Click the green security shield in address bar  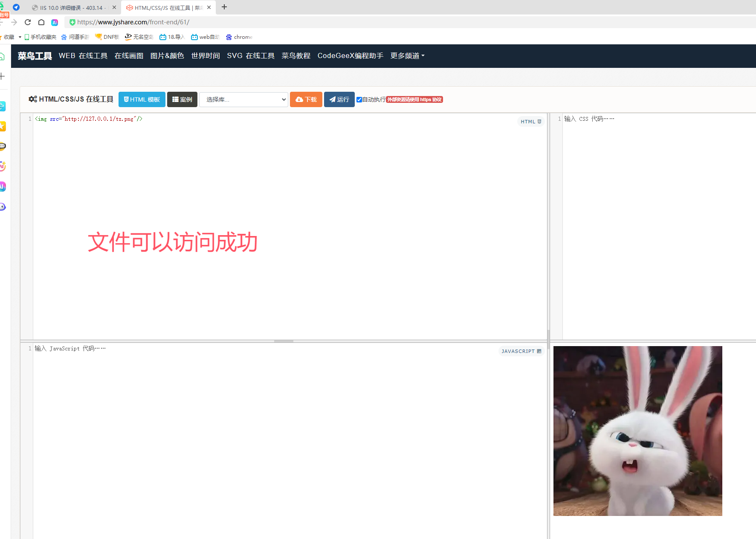(x=72, y=22)
